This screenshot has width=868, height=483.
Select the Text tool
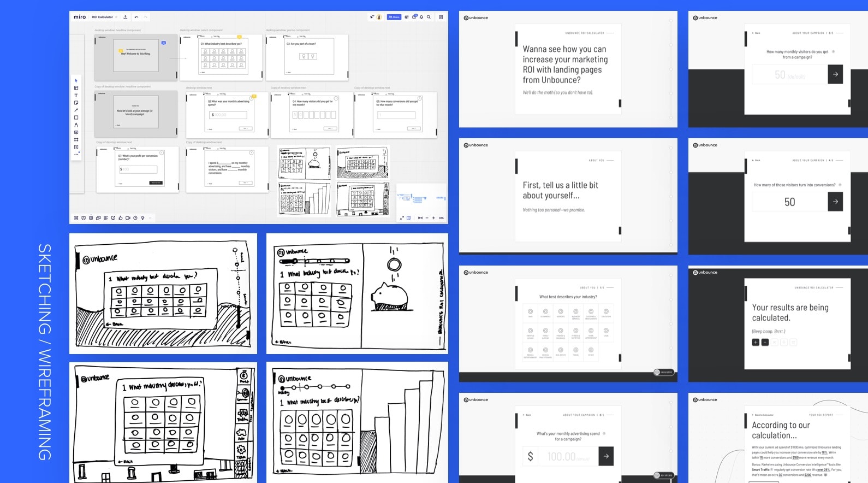tap(76, 95)
